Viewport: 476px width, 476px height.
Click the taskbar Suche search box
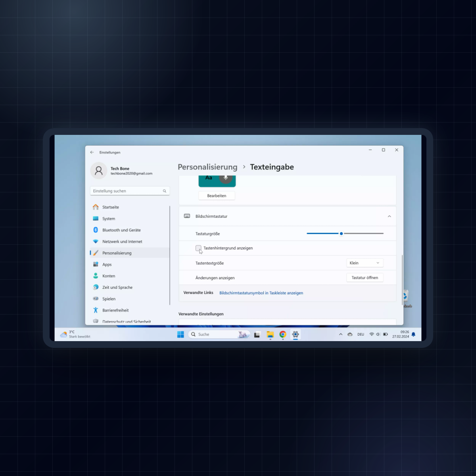pyautogui.click(x=219, y=334)
